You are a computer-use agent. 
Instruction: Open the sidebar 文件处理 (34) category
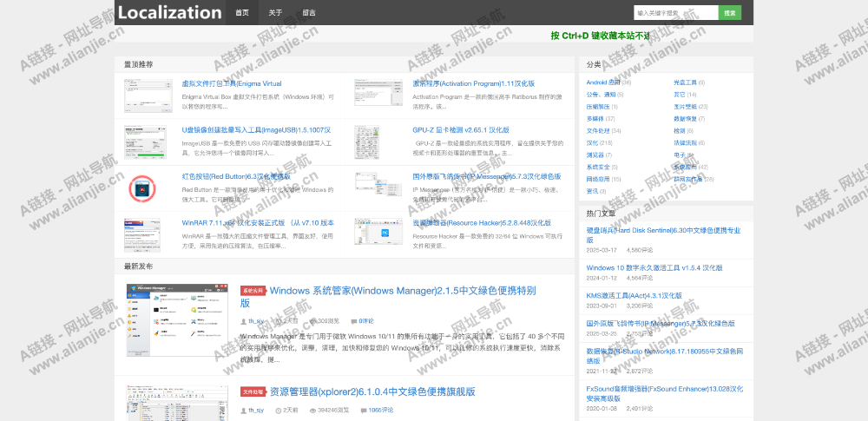point(598,131)
